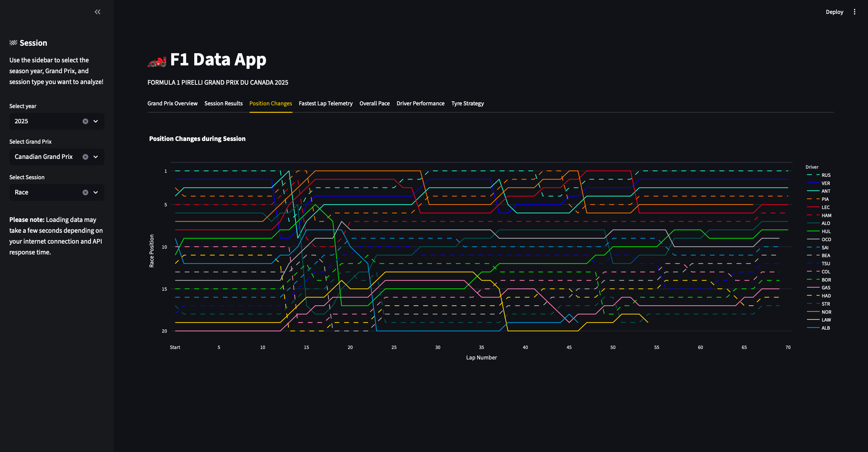This screenshot has width=868, height=452.
Task: Click the Deploy button
Action: tap(834, 12)
